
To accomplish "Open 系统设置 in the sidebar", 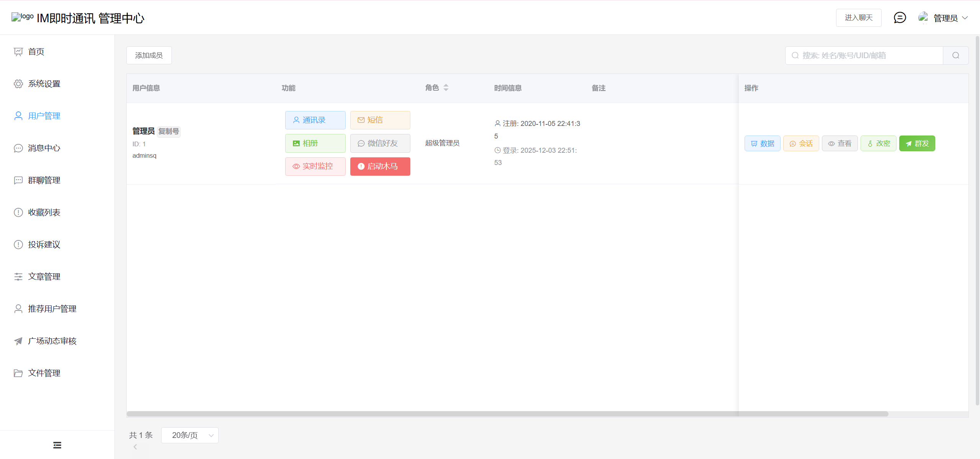I will click(44, 84).
